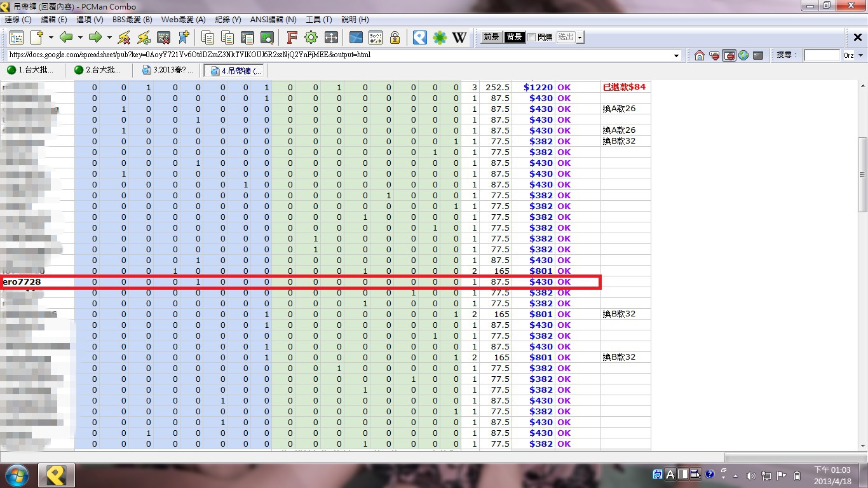Select the 背景 background color button
Image resolution: width=868 pixels, height=488 pixels.
514,37
